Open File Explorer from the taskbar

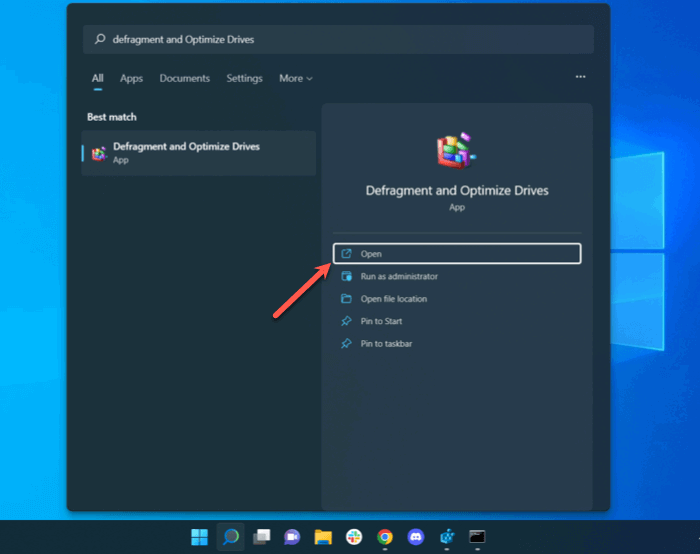(x=323, y=537)
